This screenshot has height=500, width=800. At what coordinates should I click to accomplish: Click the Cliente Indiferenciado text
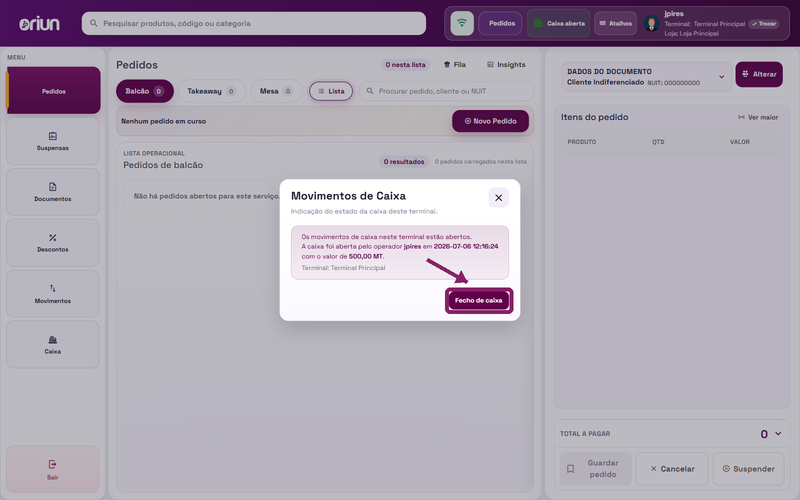pyautogui.click(x=605, y=82)
